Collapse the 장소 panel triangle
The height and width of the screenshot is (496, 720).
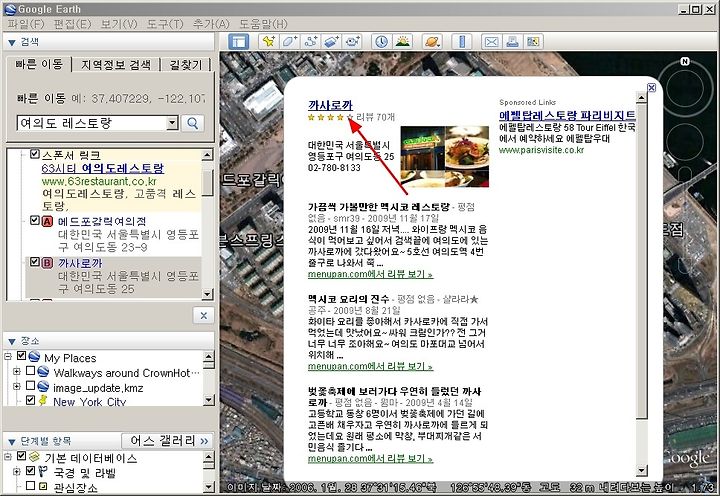tap(12, 342)
